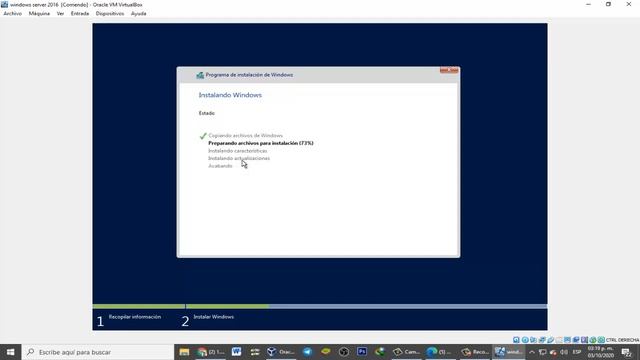
Task: Open Oracle VirtualBox Manager taskbar button
Action: tap(281, 352)
